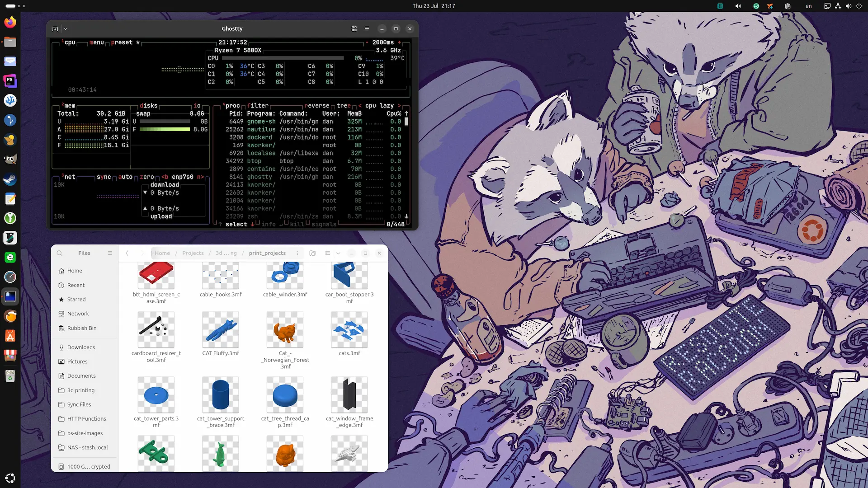The height and width of the screenshot is (488, 868).
Task: Select CAT Fluffy.3mf file
Action: (x=221, y=333)
